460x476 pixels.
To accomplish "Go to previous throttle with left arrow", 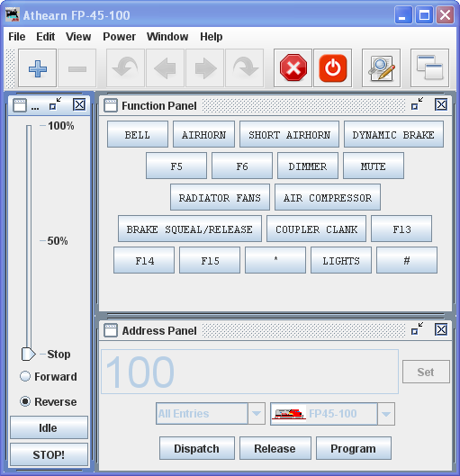I will pyautogui.click(x=165, y=68).
